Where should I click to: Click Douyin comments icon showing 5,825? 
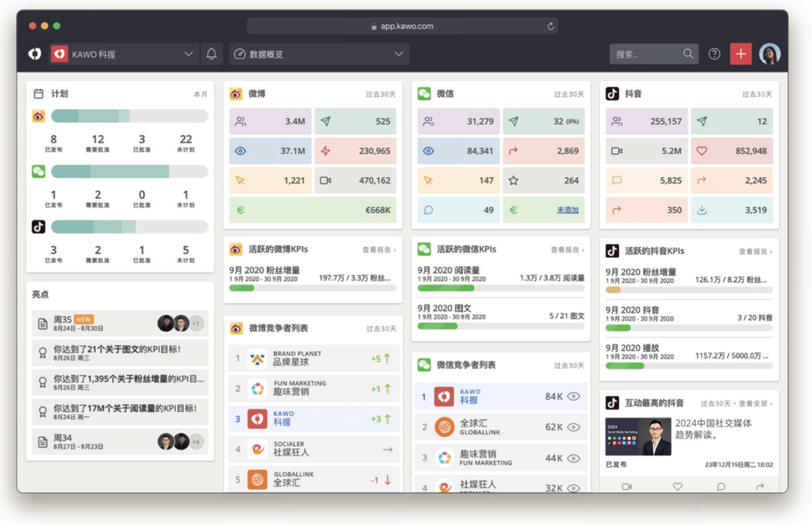617,181
